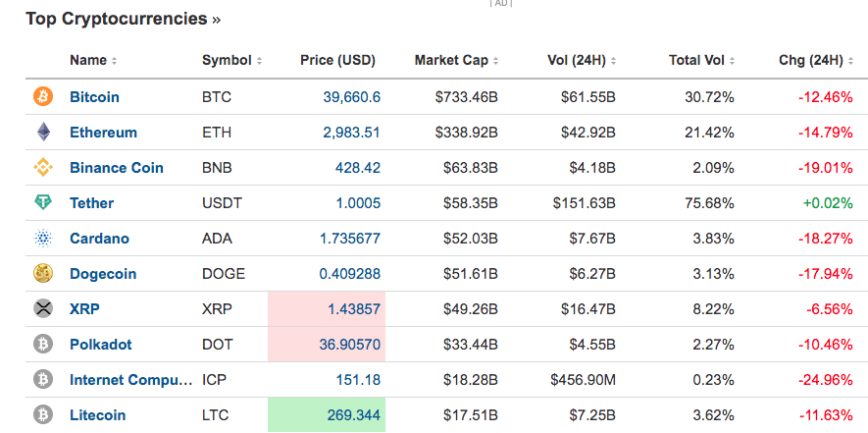868x433 pixels.
Task: Click the red-highlighted XRP price 1.43857
Action: click(354, 309)
